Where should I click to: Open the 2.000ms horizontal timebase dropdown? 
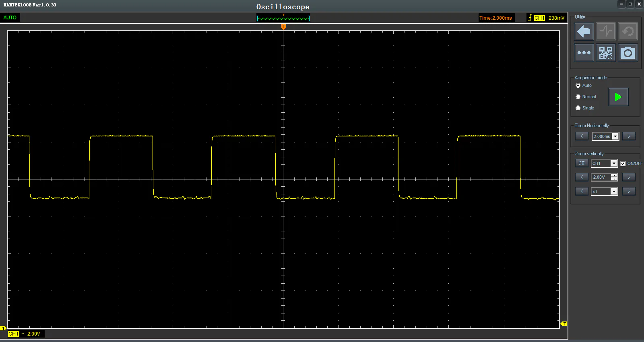(x=615, y=136)
